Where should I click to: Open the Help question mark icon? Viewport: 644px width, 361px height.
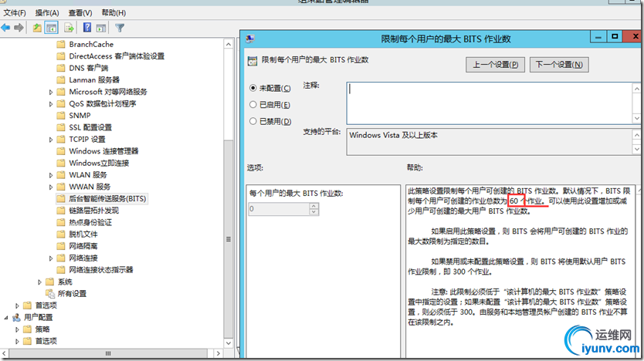(87, 28)
